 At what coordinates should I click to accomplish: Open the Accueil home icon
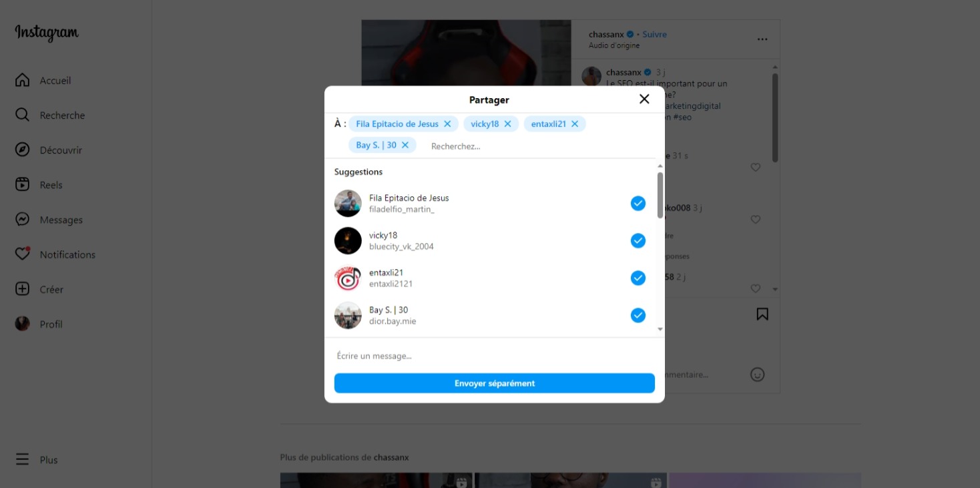[x=23, y=80]
